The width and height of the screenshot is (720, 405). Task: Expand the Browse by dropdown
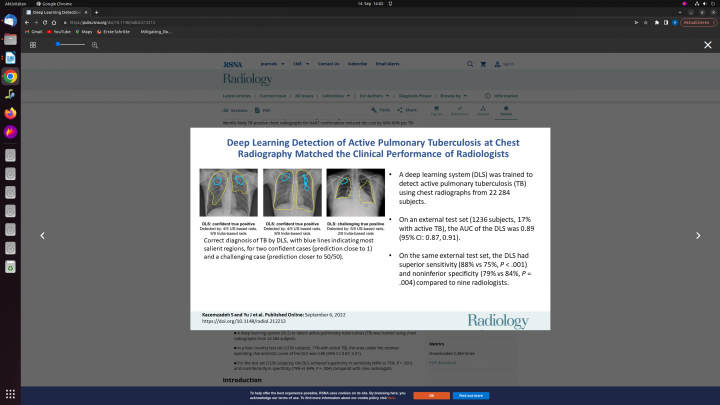pyautogui.click(x=454, y=96)
